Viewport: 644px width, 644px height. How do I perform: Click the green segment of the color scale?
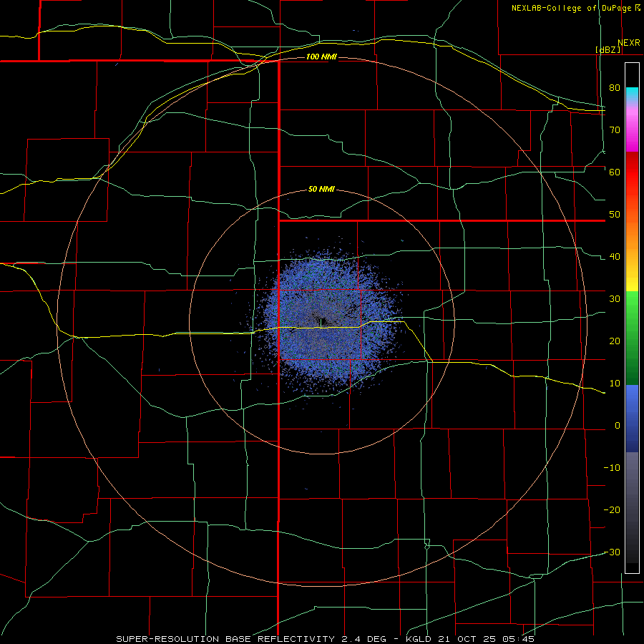coord(632,338)
